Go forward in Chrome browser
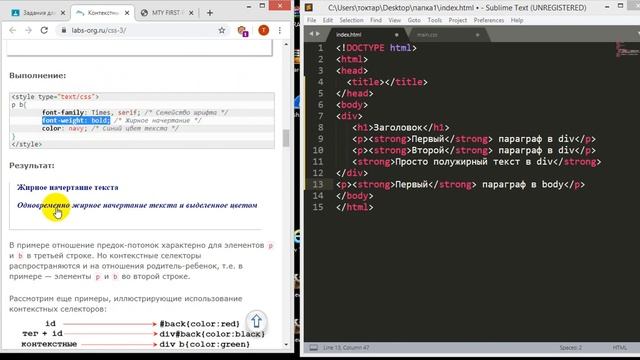This screenshot has height=360, width=640. coord(28,30)
